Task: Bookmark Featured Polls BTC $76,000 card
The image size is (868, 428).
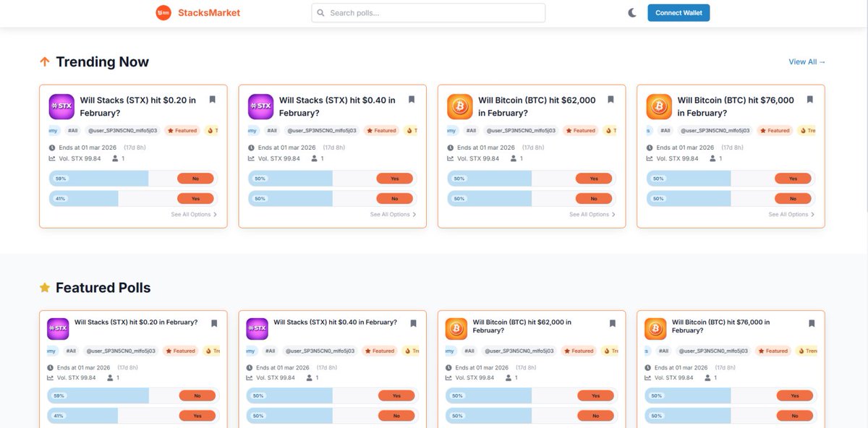Action: pyautogui.click(x=812, y=324)
